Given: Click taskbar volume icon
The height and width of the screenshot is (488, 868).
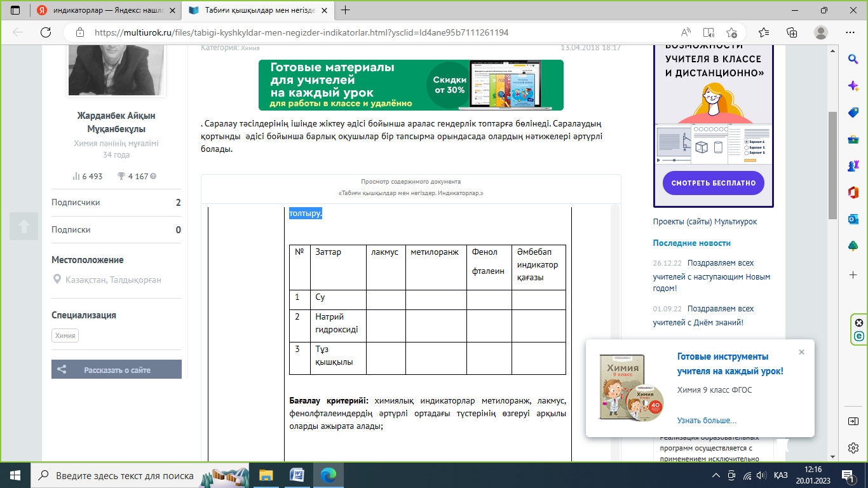Looking at the screenshot, I should click(x=762, y=475).
